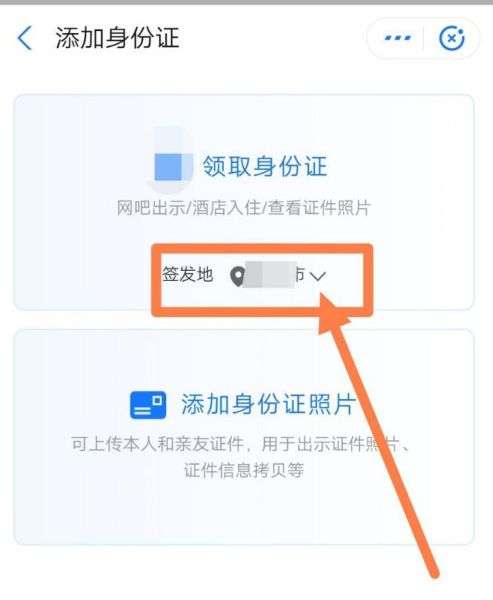Click the 添加身份证 page title
Screen dimensions: 493x600
pyautogui.click(x=118, y=38)
